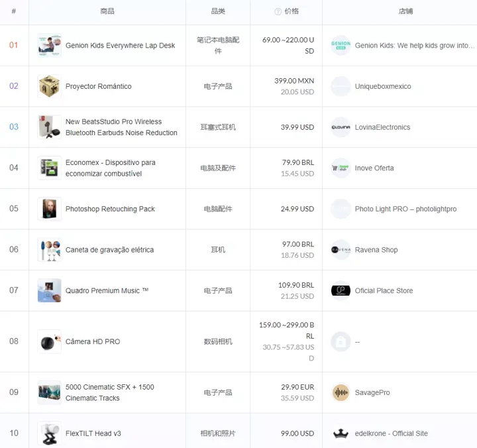Viewport: 477px width, 448px height.
Task: Select the 相机和照片 category cell
Action: coord(218,433)
